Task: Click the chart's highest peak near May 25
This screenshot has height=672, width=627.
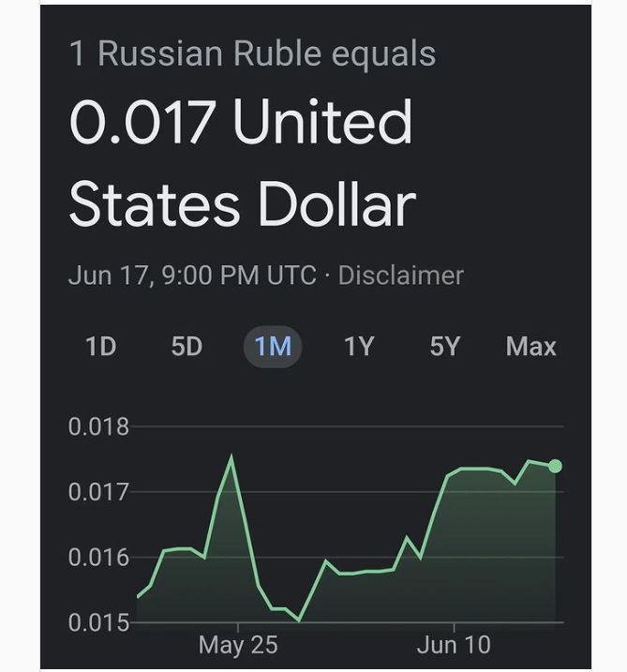Action: point(231,456)
